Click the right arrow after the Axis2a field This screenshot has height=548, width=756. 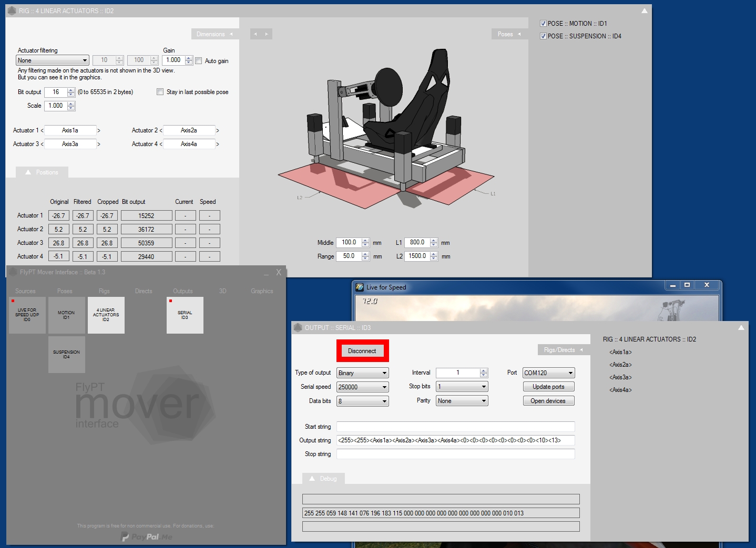(x=218, y=130)
